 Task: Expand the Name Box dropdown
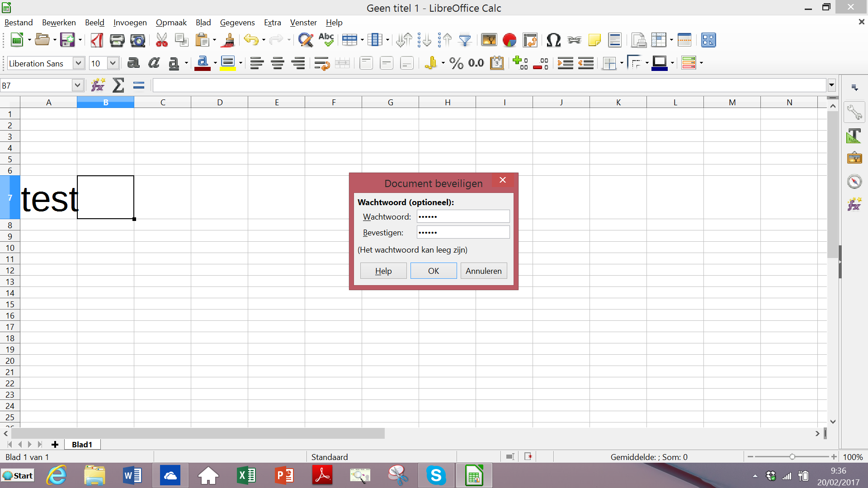77,85
